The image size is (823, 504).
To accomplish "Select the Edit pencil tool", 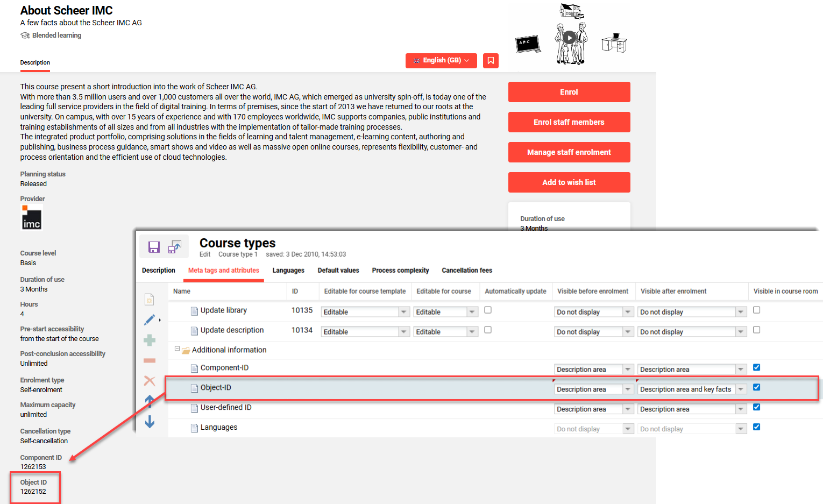I will pos(149,320).
